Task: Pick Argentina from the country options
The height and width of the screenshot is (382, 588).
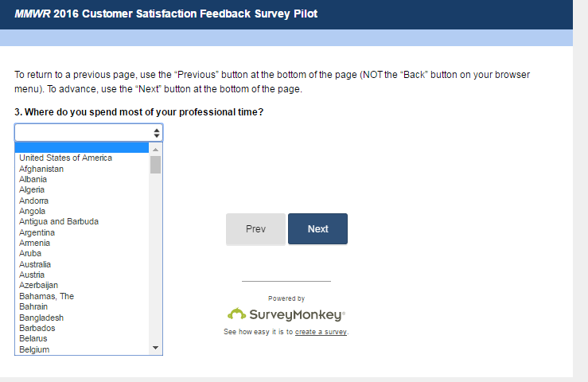Action: click(37, 232)
